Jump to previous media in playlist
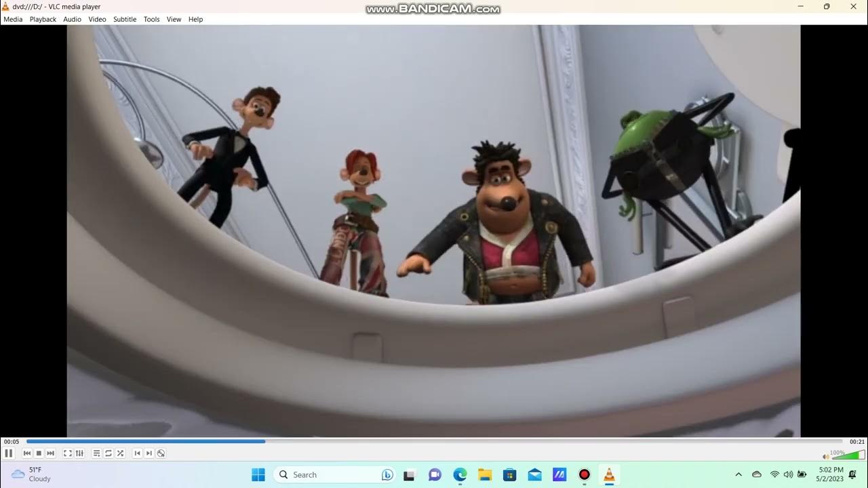Screen dimensions: 868x488 pos(27,453)
